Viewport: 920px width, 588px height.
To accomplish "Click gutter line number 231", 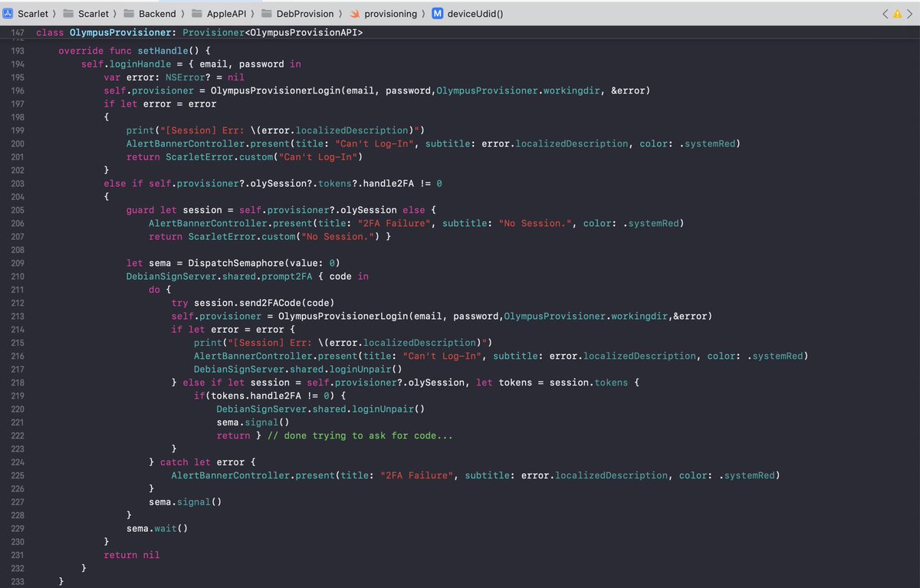I will tap(18, 555).
